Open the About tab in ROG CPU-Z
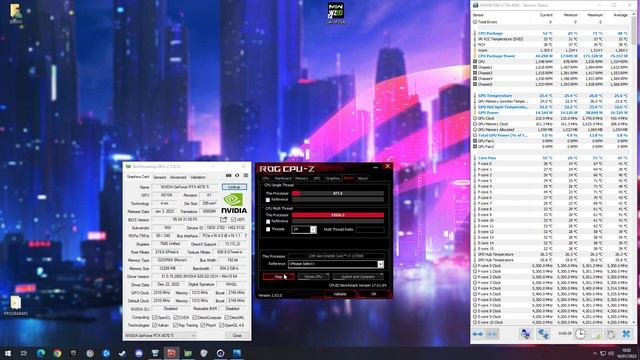This screenshot has width=640, height=360. pyautogui.click(x=362, y=178)
